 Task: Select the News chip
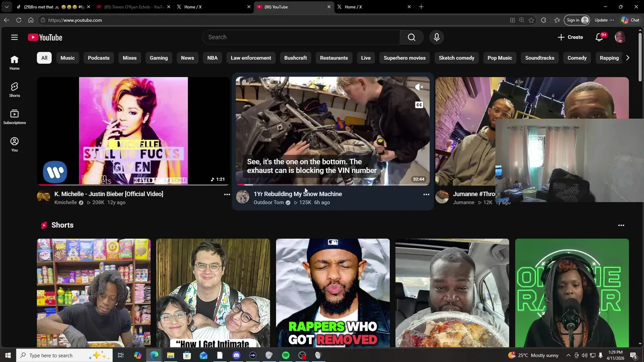point(187,58)
